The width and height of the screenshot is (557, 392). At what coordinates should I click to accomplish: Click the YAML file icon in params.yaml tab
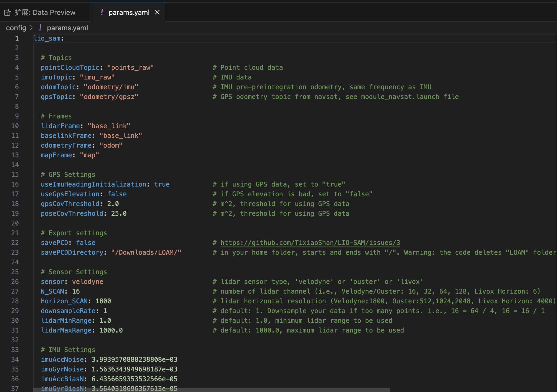[102, 12]
